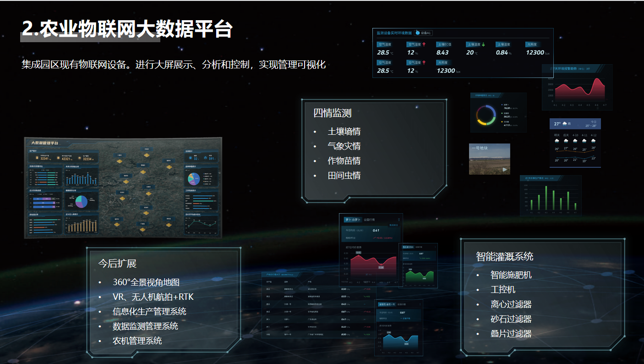Click the 粮储库存分析 pie chart in dashboard
Viewport: 644px width, 364px height.
82,202
